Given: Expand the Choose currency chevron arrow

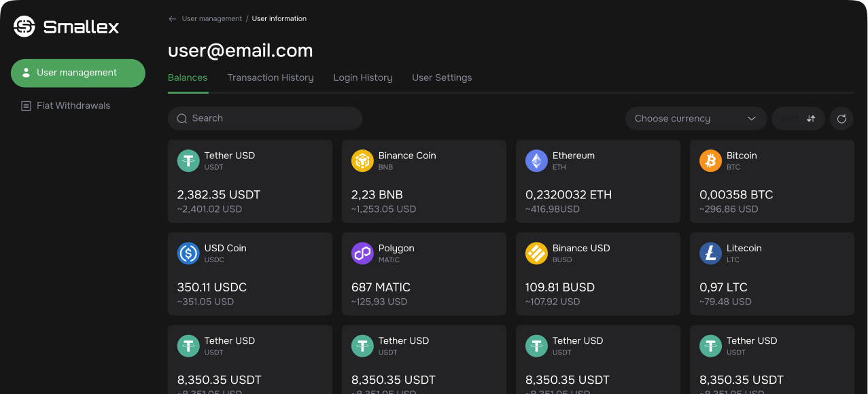Looking at the screenshot, I should point(751,119).
